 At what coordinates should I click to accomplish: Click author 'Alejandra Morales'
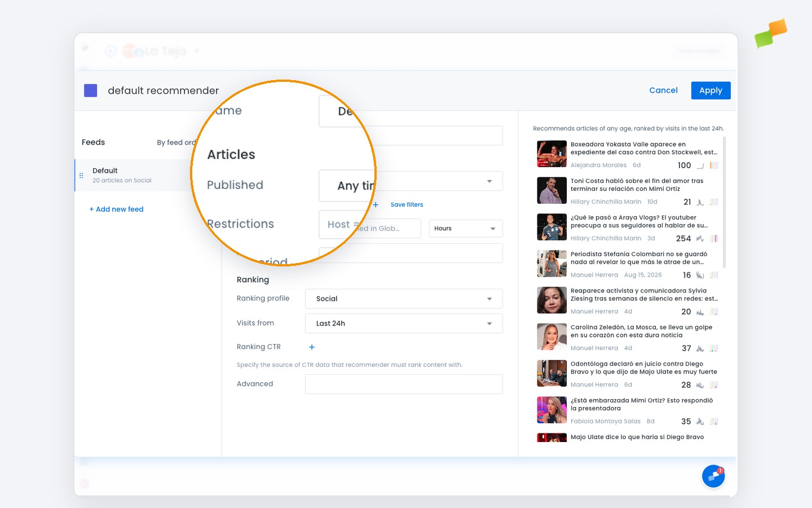pos(598,165)
